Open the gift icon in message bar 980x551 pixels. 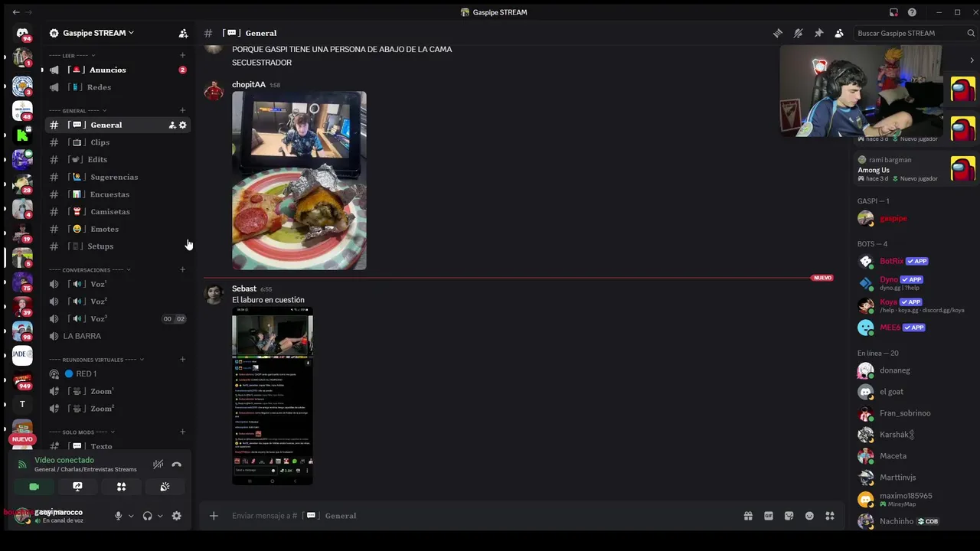(x=748, y=516)
